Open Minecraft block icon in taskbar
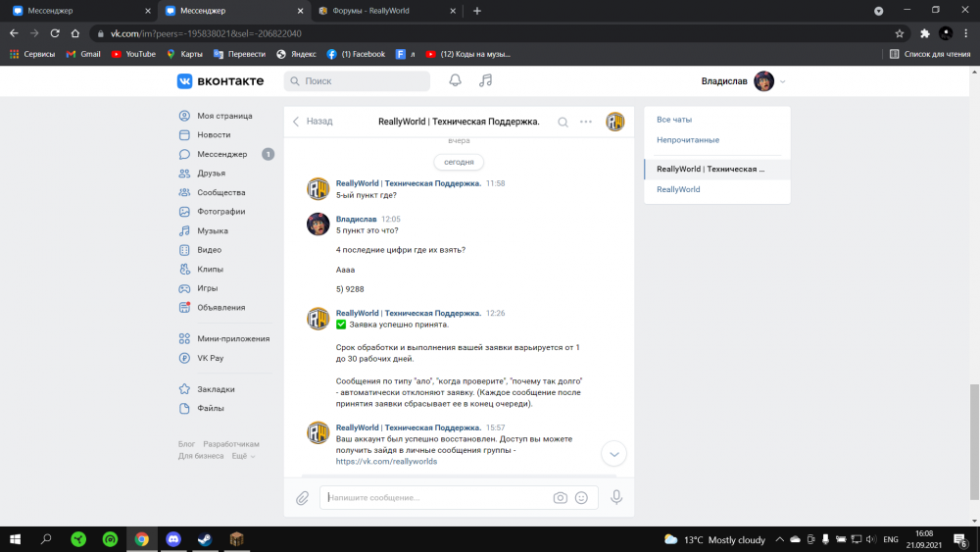 (x=236, y=539)
